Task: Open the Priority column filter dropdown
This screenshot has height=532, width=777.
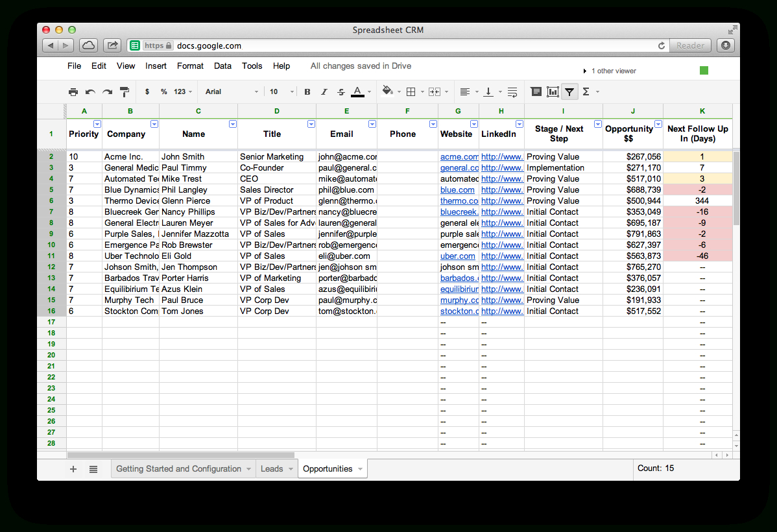Action: [x=97, y=124]
